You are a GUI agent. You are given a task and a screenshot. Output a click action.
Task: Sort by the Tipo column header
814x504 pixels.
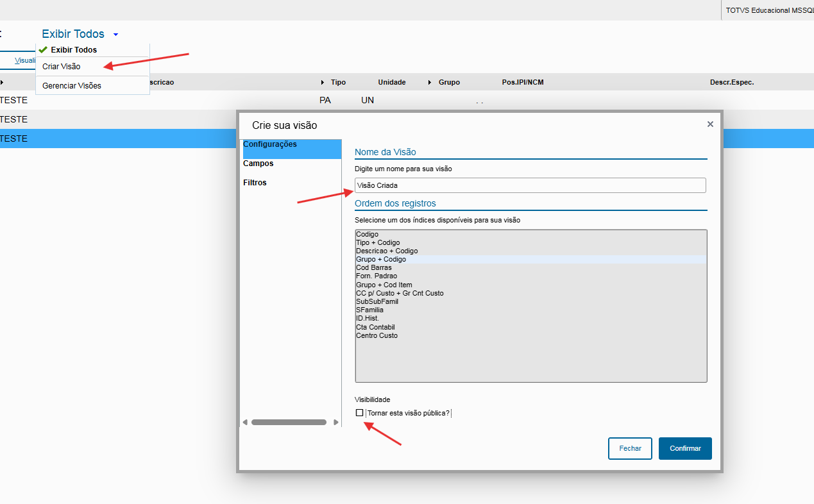[x=338, y=83]
